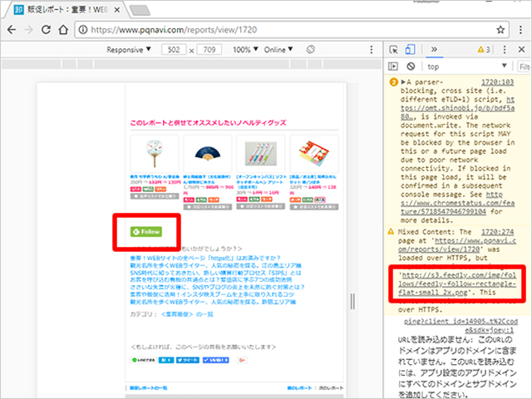
Task: Open the Chrome three-dot menu
Action: click(520, 30)
